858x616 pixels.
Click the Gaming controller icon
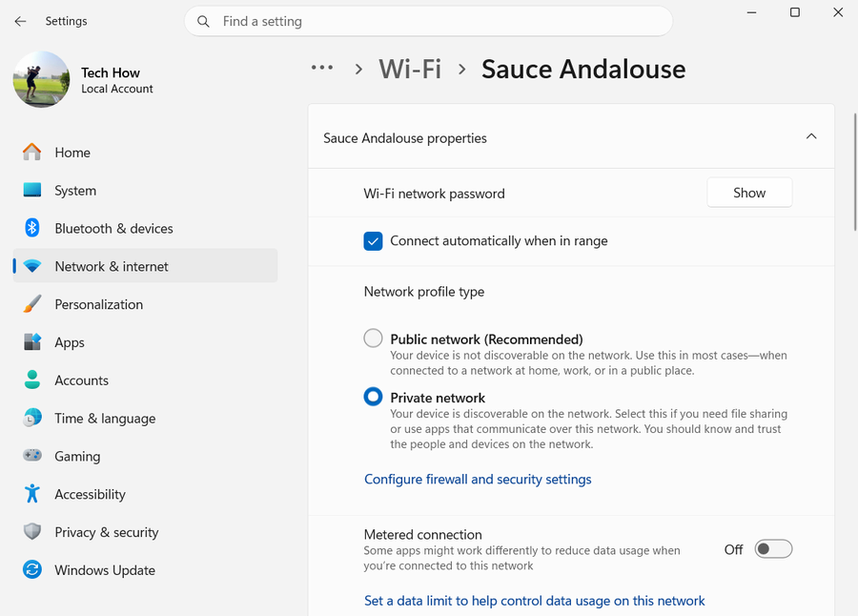[x=32, y=456]
